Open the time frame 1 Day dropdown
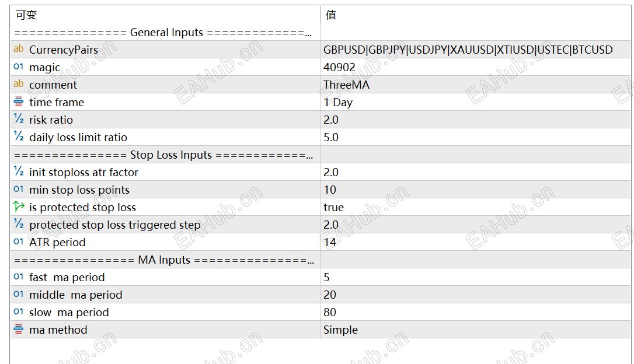 [338, 102]
